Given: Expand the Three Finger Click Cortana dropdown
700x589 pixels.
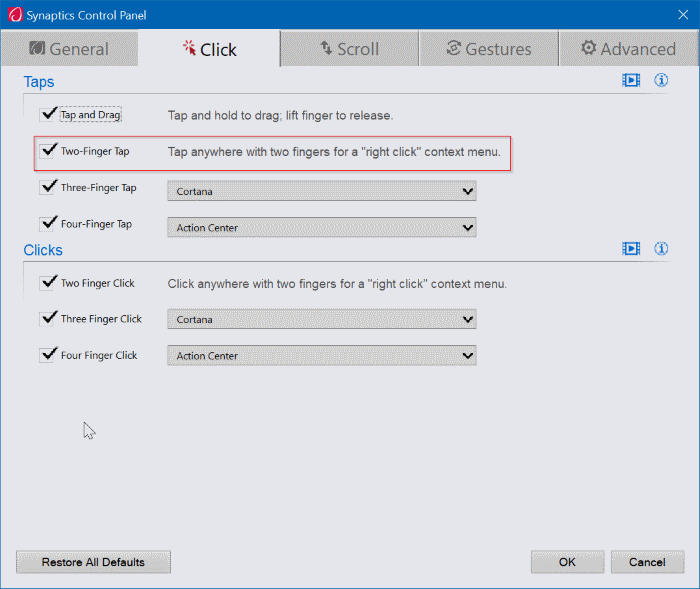Looking at the screenshot, I should [x=322, y=319].
